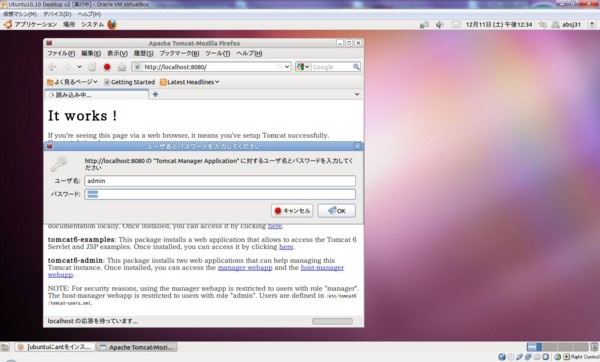Open the ヘルプ(H) VirtualBox menu
This screenshot has height=362, width=600.
click(x=89, y=14)
